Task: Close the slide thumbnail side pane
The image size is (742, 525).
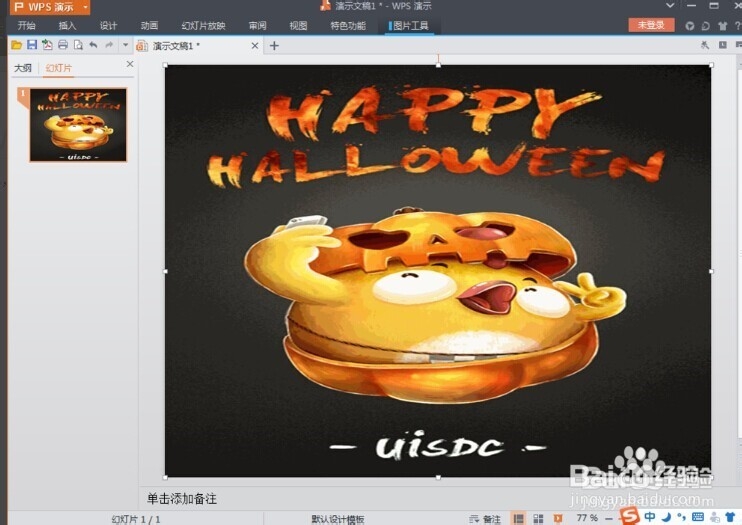Action: 130,64
